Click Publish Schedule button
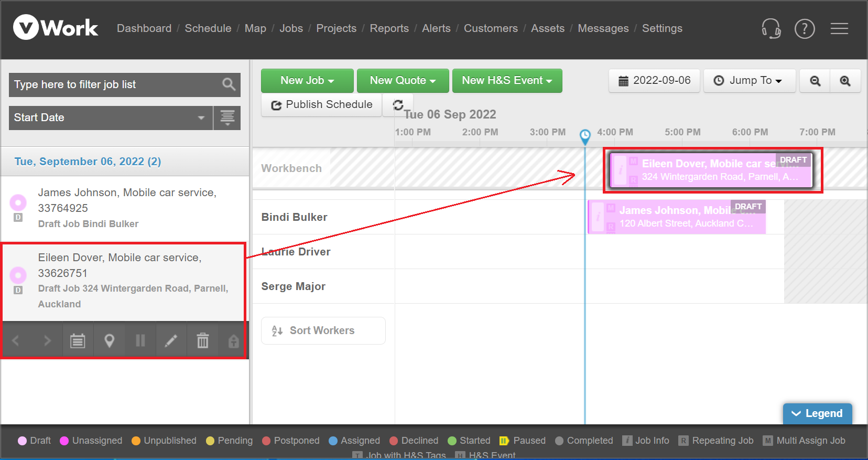 (x=321, y=105)
